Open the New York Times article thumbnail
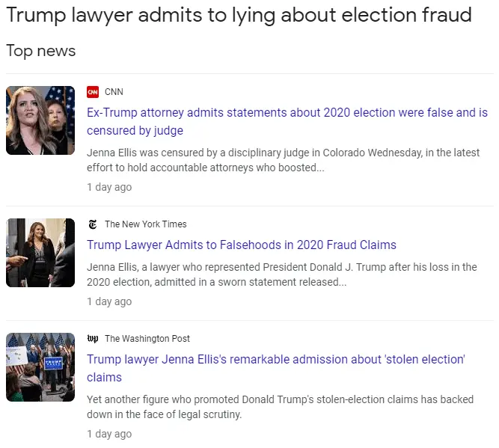Image resolution: width=499 pixels, height=448 pixels. click(x=40, y=253)
